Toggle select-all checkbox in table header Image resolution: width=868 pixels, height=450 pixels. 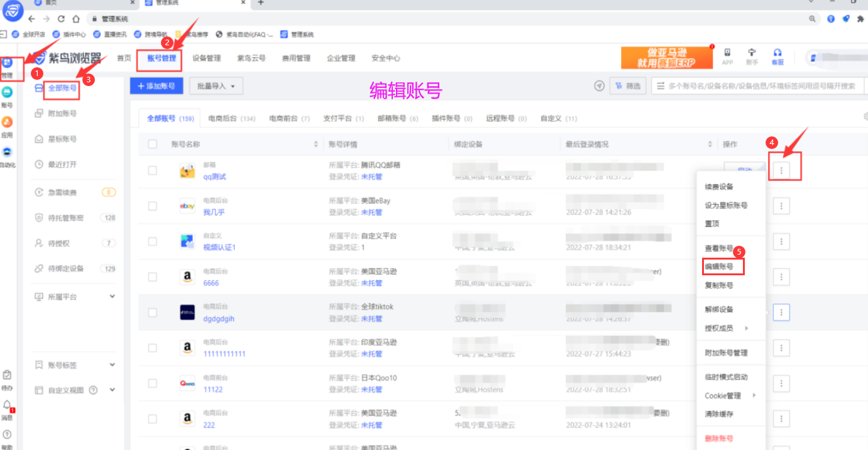[153, 145]
